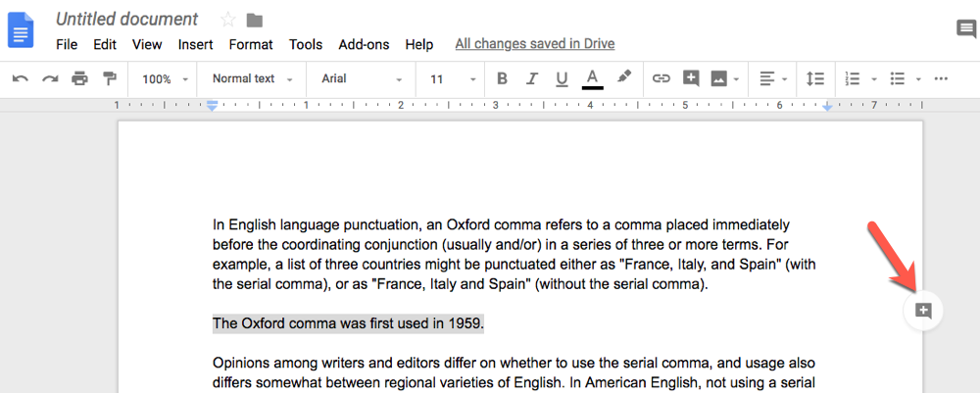Screen dimensions: 980x393
Task: Click the line starting "example, a list of three"
Action: pyautogui.click(x=514, y=265)
